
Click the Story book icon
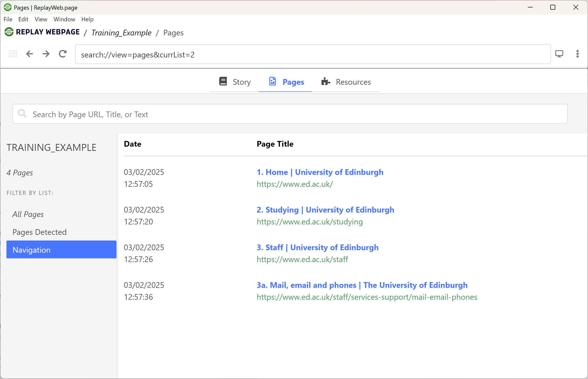[223, 81]
